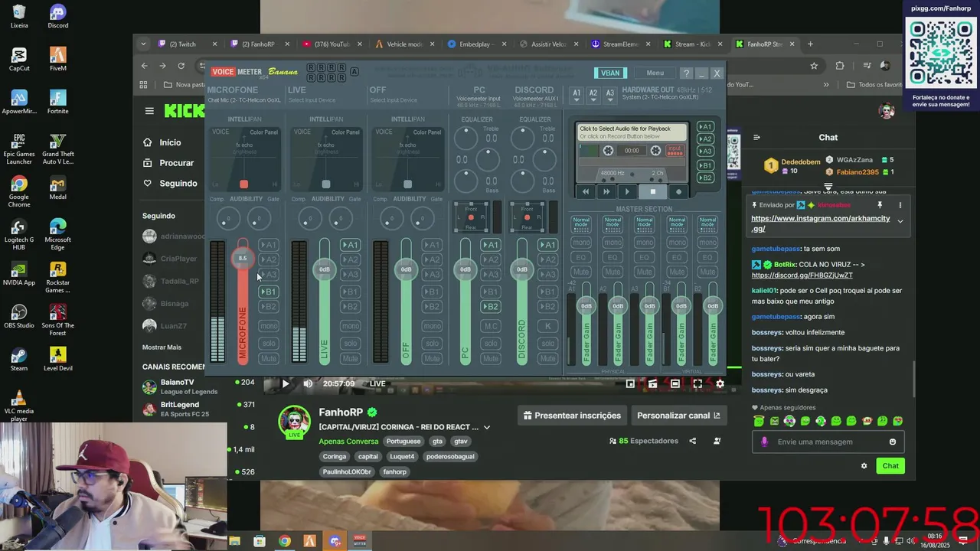The image size is (980, 551).
Task: Open the VBAN settings in Voicemeeter
Action: point(610,73)
